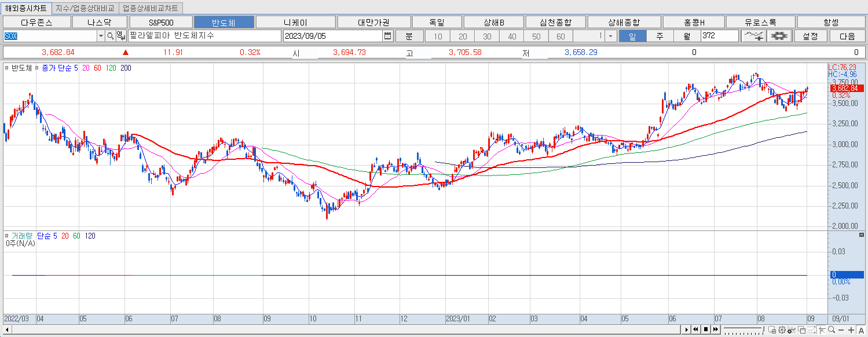The image size is (868, 337).
Task: Click the small square before 반도체 legend
Action: [6, 68]
